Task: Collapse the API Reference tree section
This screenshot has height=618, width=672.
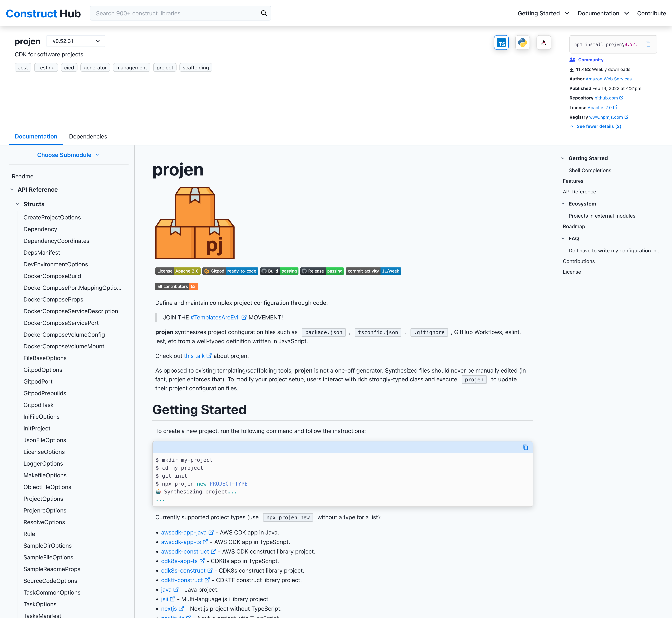Action: pyautogui.click(x=12, y=189)
